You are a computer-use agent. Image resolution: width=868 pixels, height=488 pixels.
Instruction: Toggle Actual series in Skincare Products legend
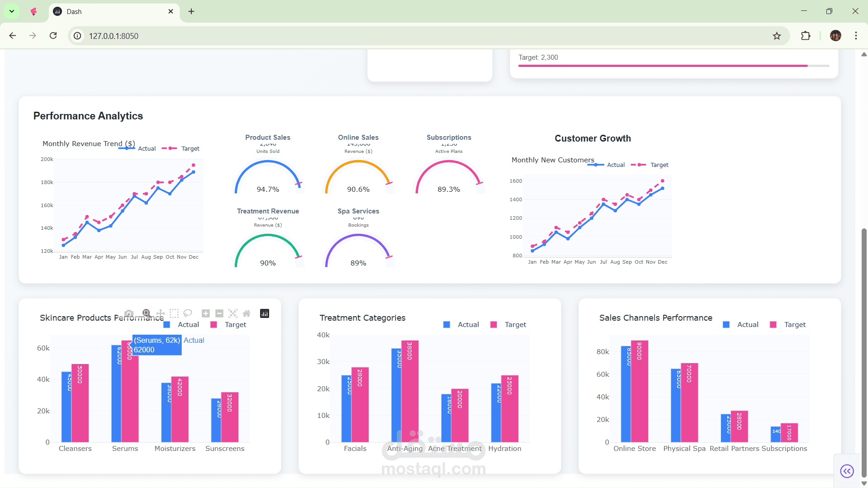tap(181, 325)
